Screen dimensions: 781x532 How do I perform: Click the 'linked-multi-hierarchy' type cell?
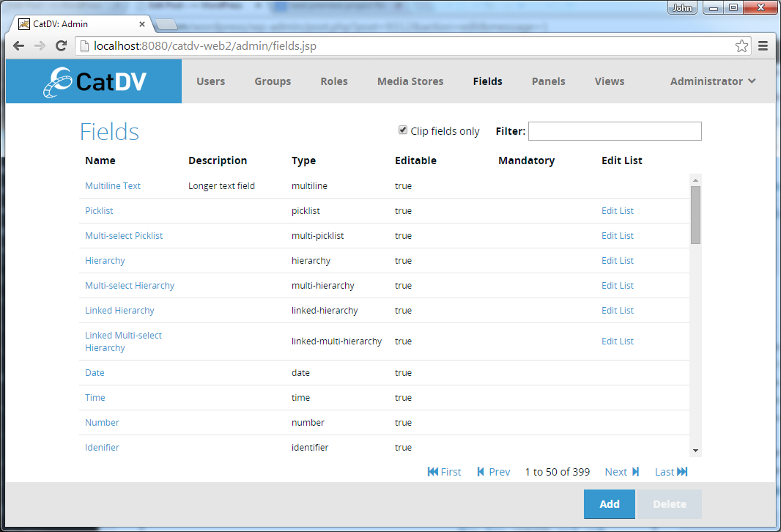tap(337, 341)
